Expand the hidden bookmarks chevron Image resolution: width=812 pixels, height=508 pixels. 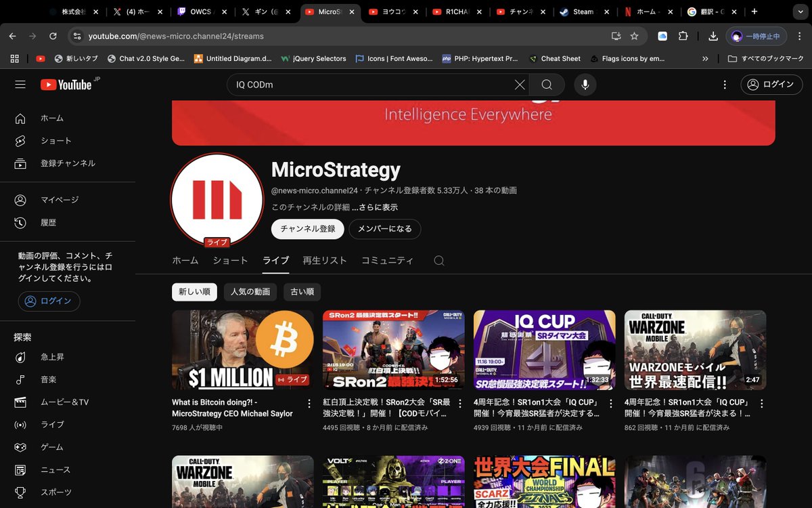[x=705, y=59]
